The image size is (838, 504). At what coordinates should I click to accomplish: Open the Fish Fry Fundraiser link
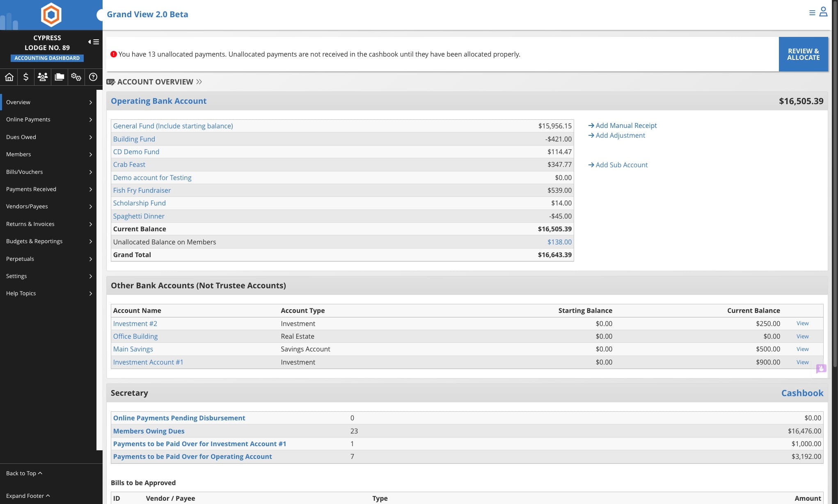coord(142,190)
